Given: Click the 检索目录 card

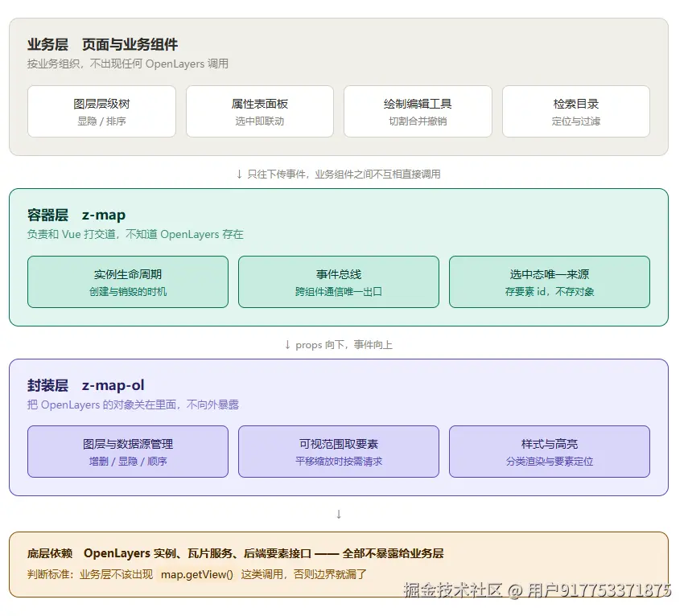Looking at the screenshot, I should click(576, 111).
